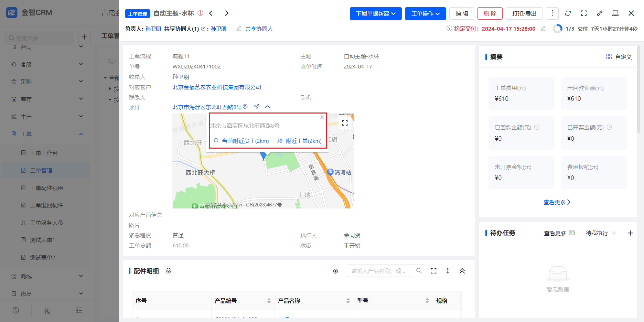Screen dimensions: 644x322
Task: Copy the work order link
Action: pos(600,13)
